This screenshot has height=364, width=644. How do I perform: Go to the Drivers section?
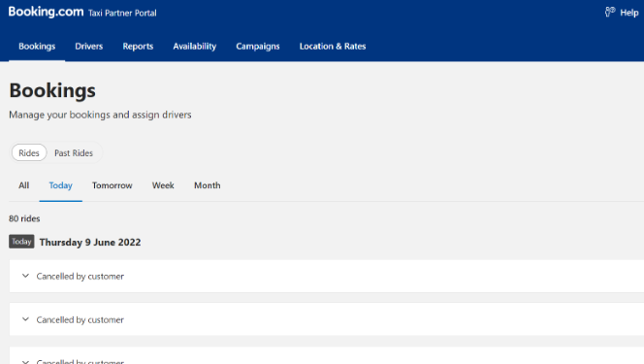pos(88,46)
